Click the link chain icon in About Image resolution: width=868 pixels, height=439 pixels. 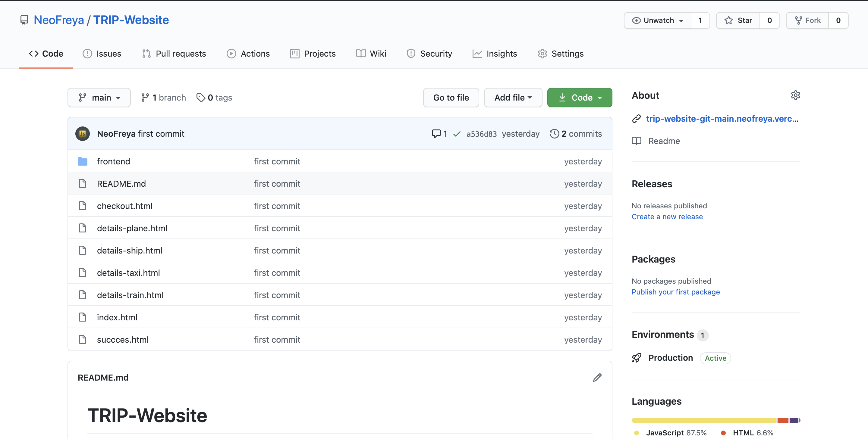click(x=636, y=119)
